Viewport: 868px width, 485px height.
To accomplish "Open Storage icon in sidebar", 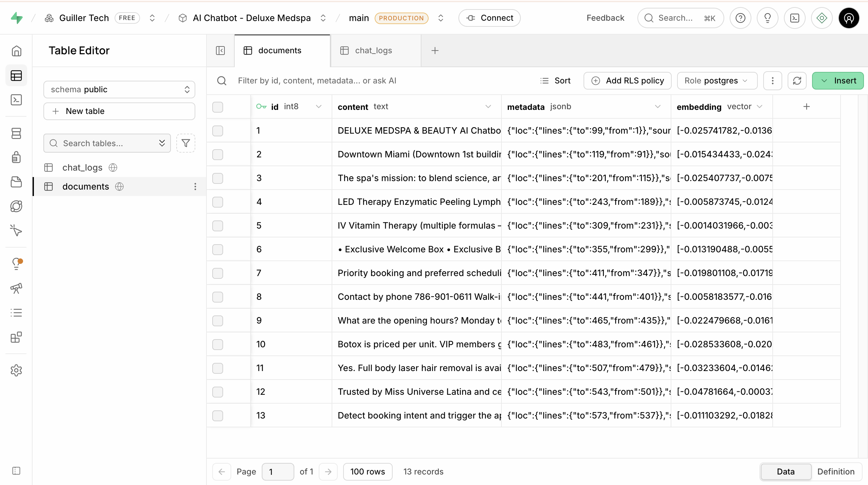I will click(16, 182).
